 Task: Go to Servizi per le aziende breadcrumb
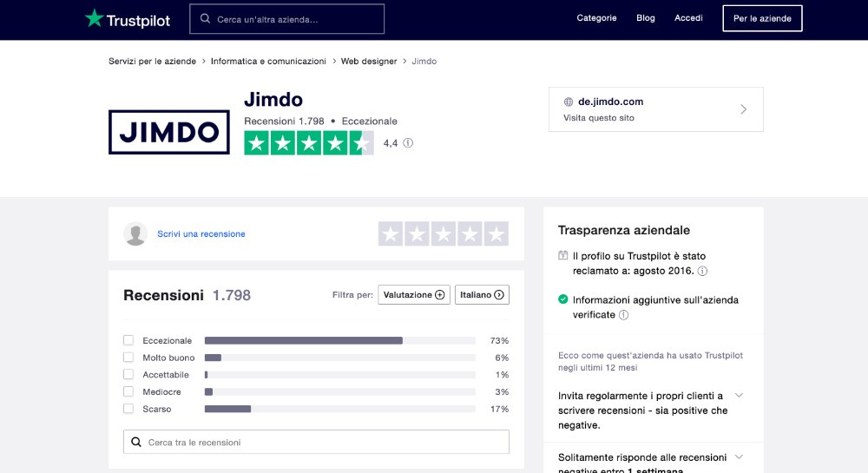pyautogui.click(x=152, y=62)
